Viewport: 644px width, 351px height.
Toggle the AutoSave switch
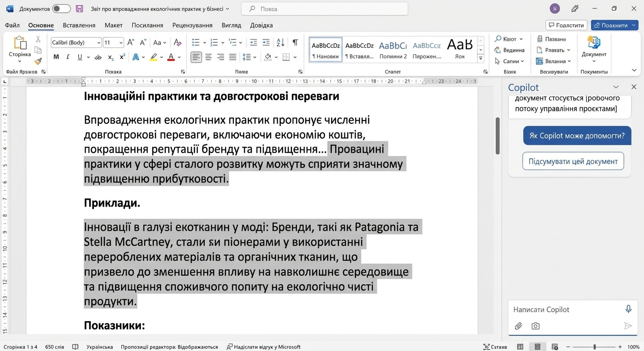[61, 9]
